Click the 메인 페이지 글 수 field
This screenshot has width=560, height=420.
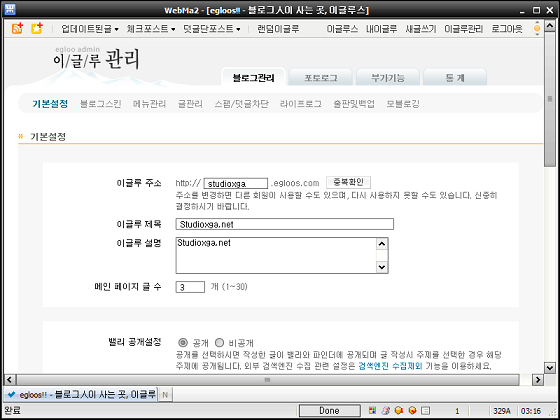[x=190, y=287]
